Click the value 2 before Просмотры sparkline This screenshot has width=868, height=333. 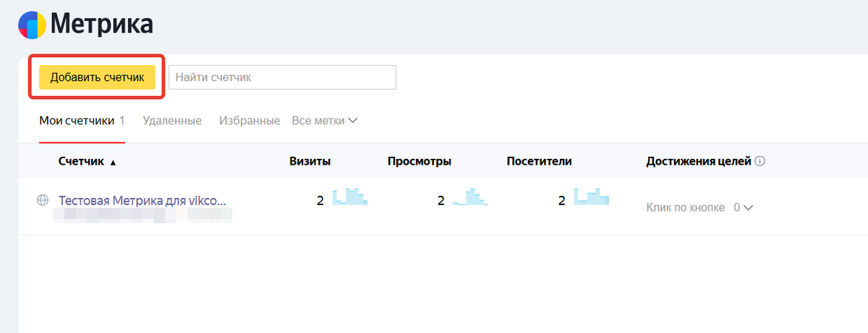(x=441, y=201)
